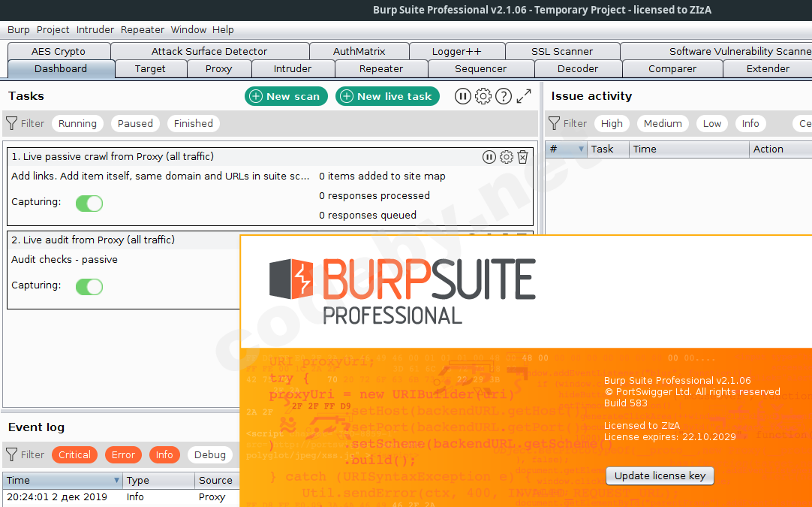Click the Type column header in Event log
The height and width of the screenshot is (507, 812).
(158, 480)
